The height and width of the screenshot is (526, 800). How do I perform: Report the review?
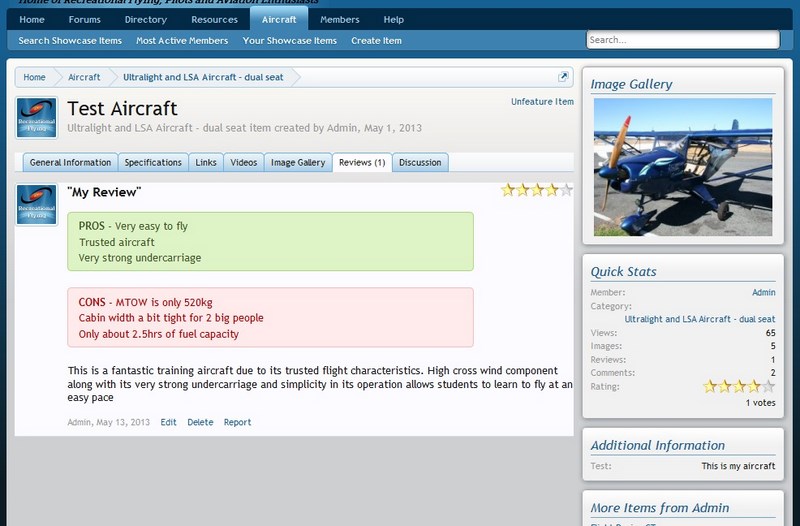point(237,422)
